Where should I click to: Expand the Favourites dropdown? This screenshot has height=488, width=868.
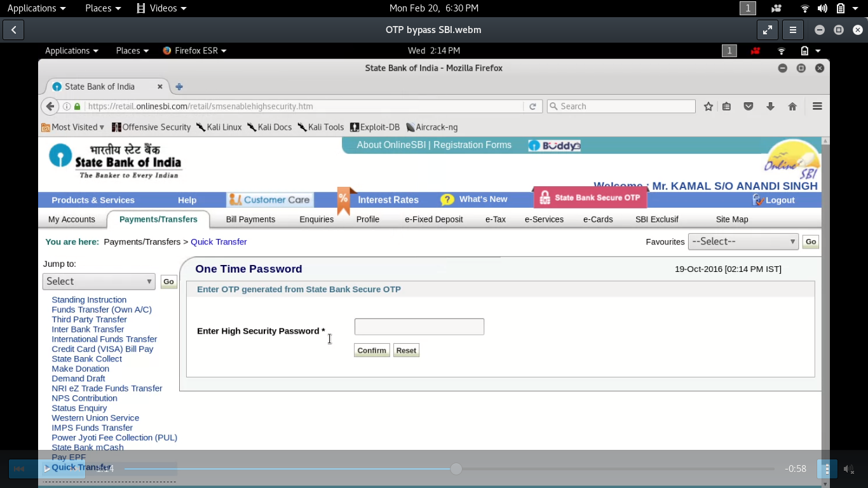(x=743, y=241)
